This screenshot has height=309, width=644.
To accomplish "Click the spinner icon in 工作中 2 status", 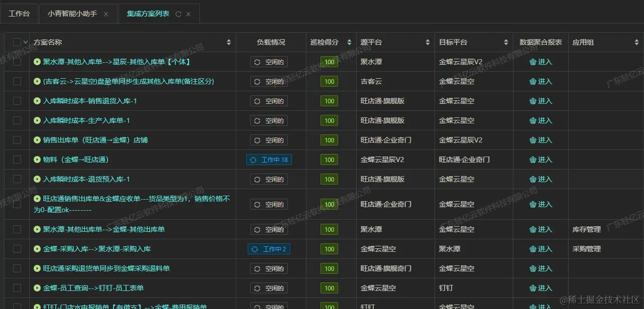I will pyautogui.click(x=255, y=249).
